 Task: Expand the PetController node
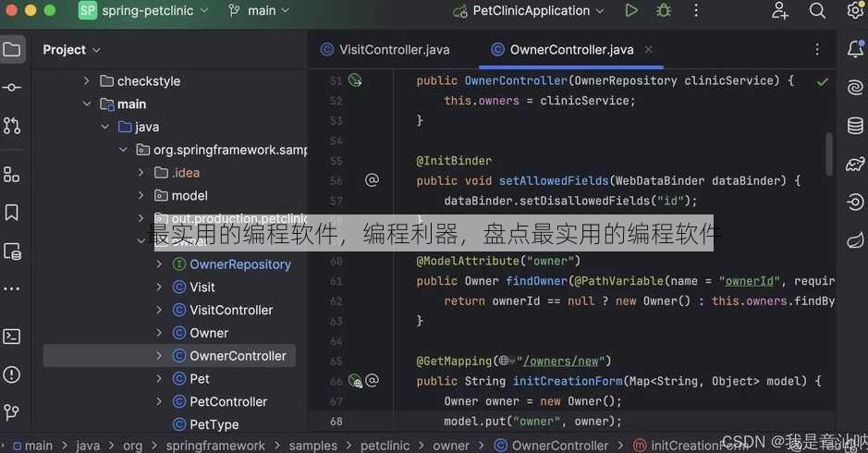(159, 401)
